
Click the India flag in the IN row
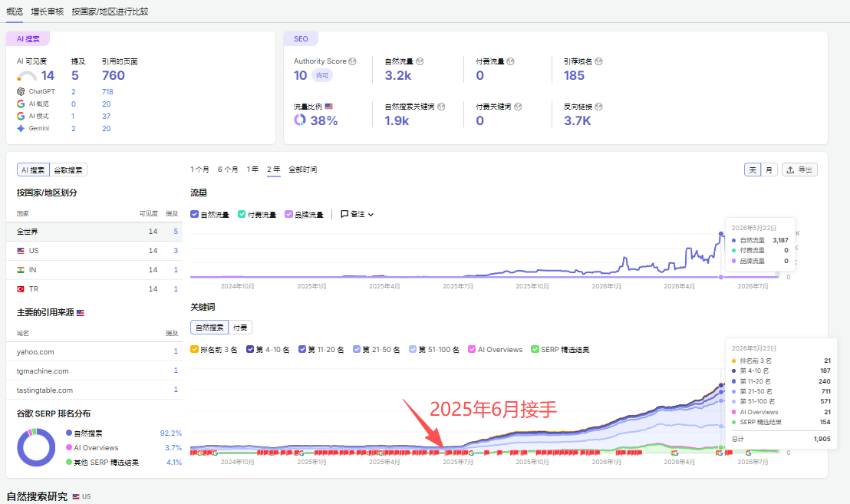(21, 270)
